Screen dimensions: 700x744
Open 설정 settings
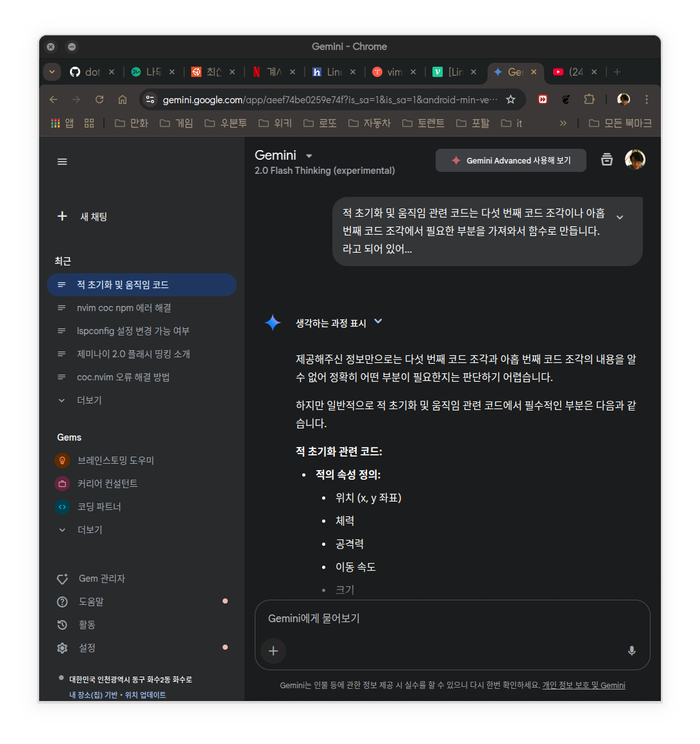tap(141, 648)
